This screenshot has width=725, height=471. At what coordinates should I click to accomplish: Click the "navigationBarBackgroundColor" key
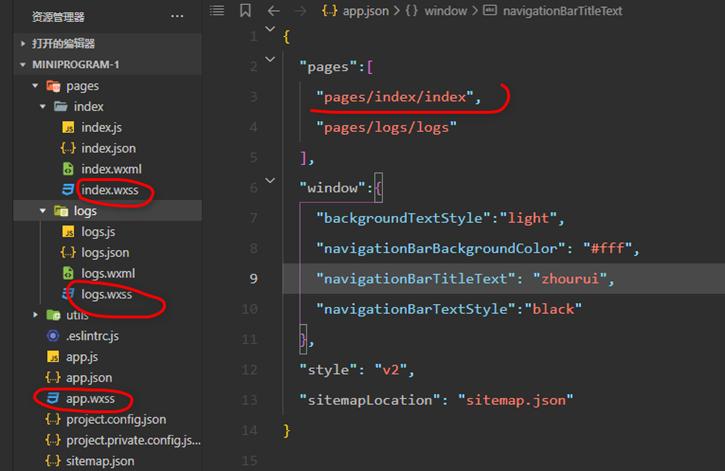coord(441,249)
